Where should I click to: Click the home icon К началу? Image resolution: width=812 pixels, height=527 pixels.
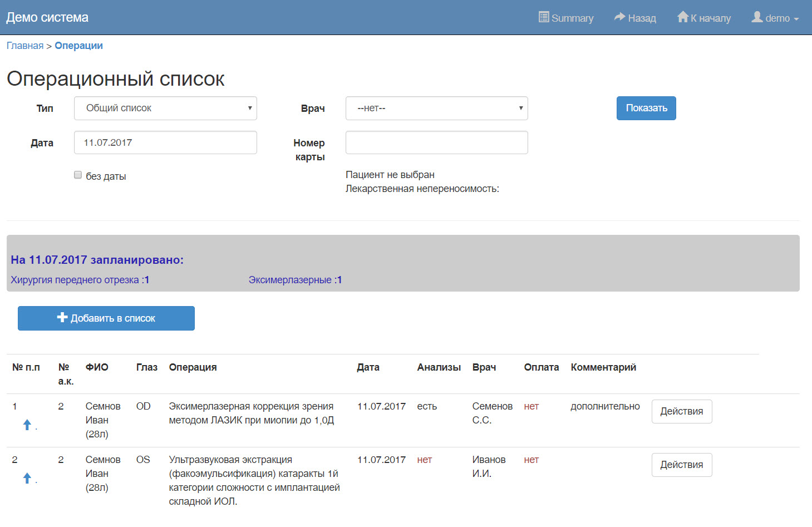(682, 17)
